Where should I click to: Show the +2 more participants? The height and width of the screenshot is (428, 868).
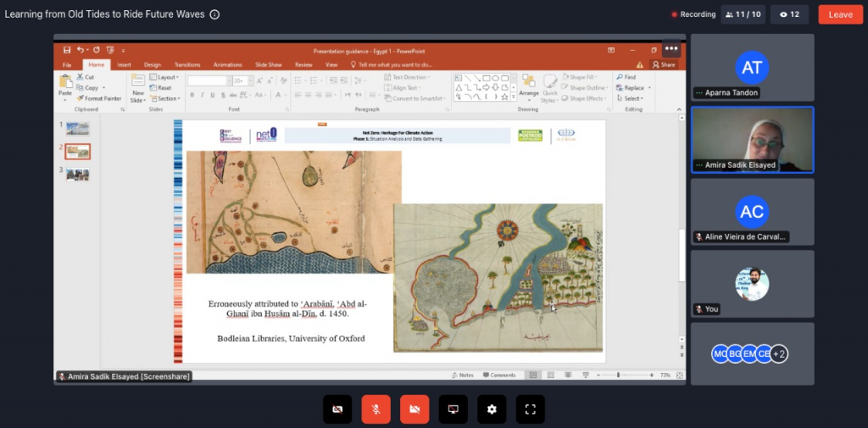tap(779, 353)
